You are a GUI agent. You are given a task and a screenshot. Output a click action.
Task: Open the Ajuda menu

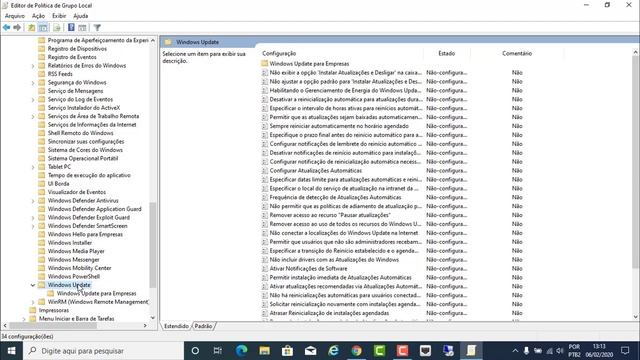[x=80, y=16]
